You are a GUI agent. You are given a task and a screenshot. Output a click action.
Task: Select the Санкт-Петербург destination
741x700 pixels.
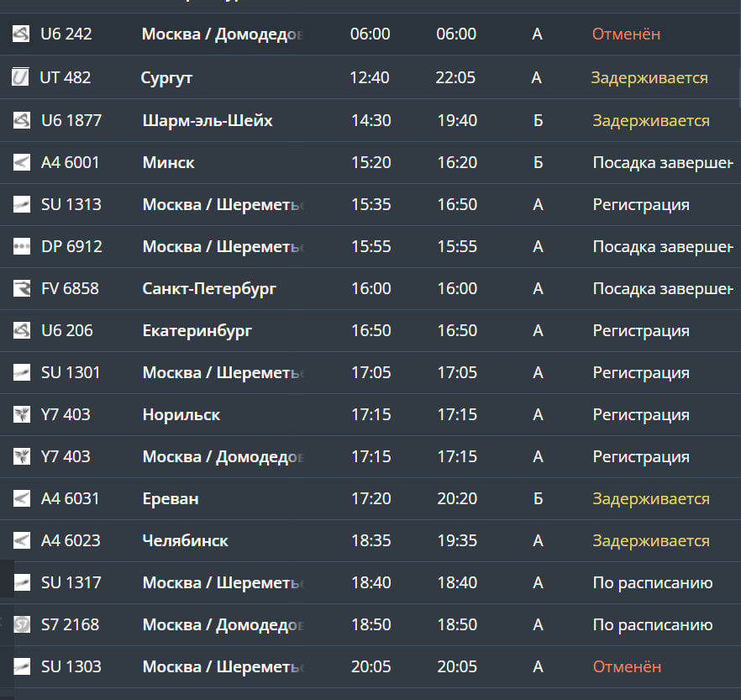(x=209, y=289)
